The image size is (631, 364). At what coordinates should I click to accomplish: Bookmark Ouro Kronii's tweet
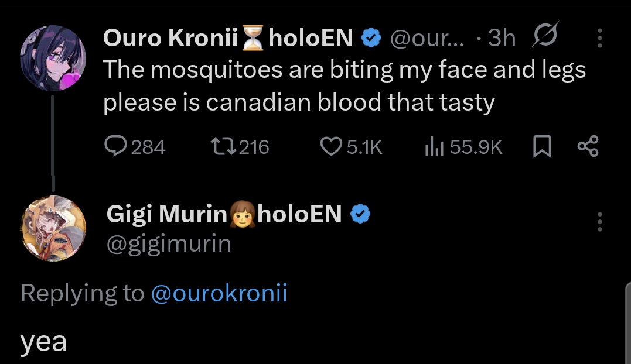tap(543, 146)
